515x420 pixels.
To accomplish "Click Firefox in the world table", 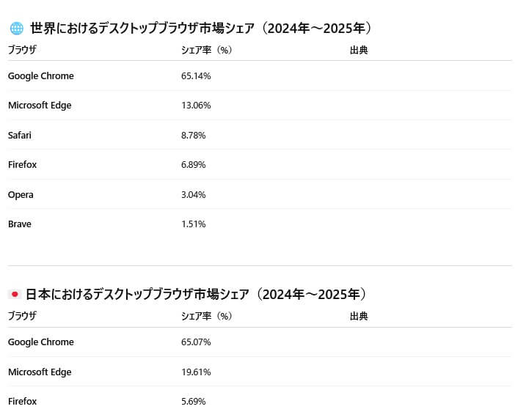I will coord(22,164).
